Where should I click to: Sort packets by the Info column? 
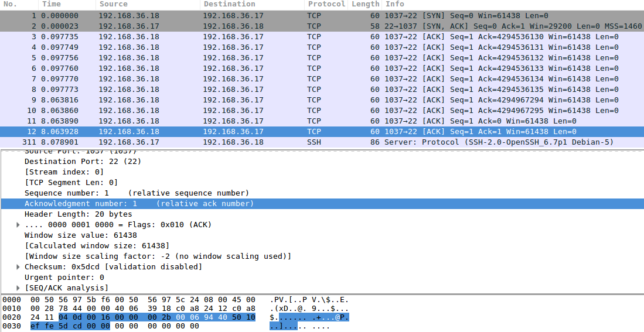click(x=395, y=4)
